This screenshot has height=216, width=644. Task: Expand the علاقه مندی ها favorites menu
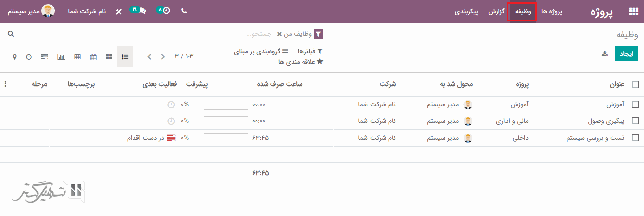click(300, 62)
